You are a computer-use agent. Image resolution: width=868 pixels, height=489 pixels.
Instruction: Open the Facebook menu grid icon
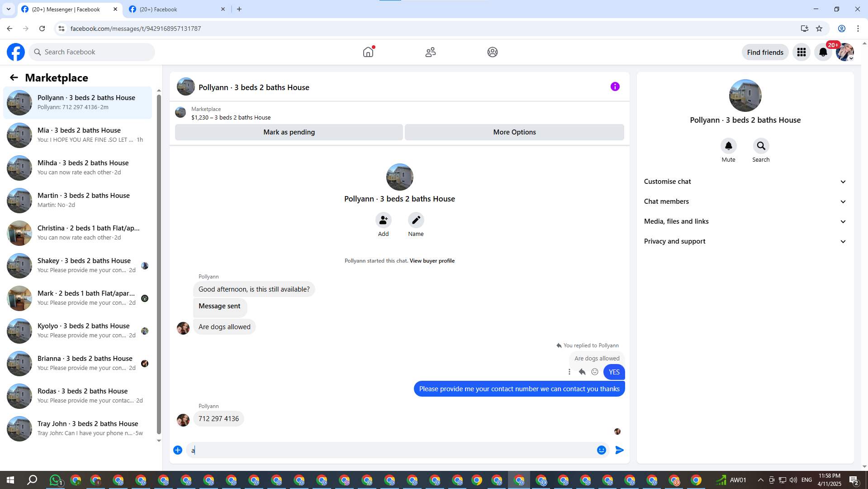point(802,52)
